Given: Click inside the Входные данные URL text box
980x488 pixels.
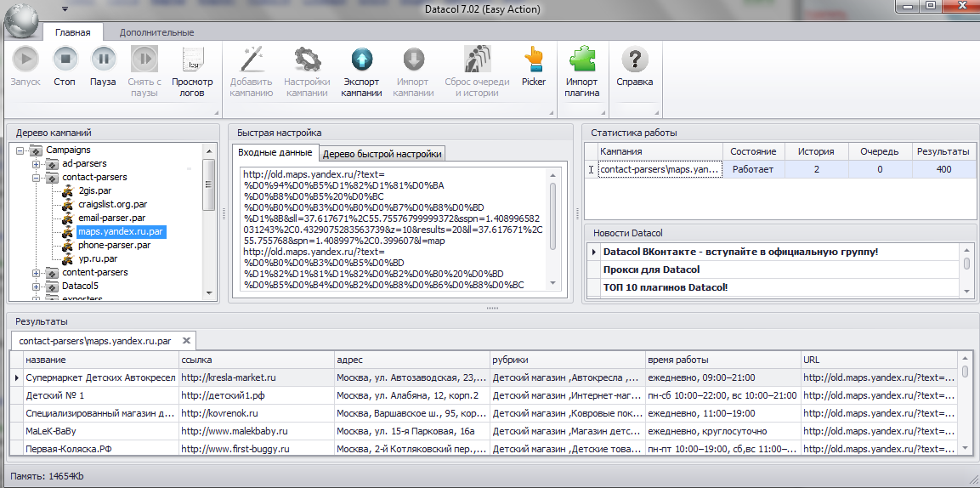Looking at the screenshot, I should click(392, 228).
